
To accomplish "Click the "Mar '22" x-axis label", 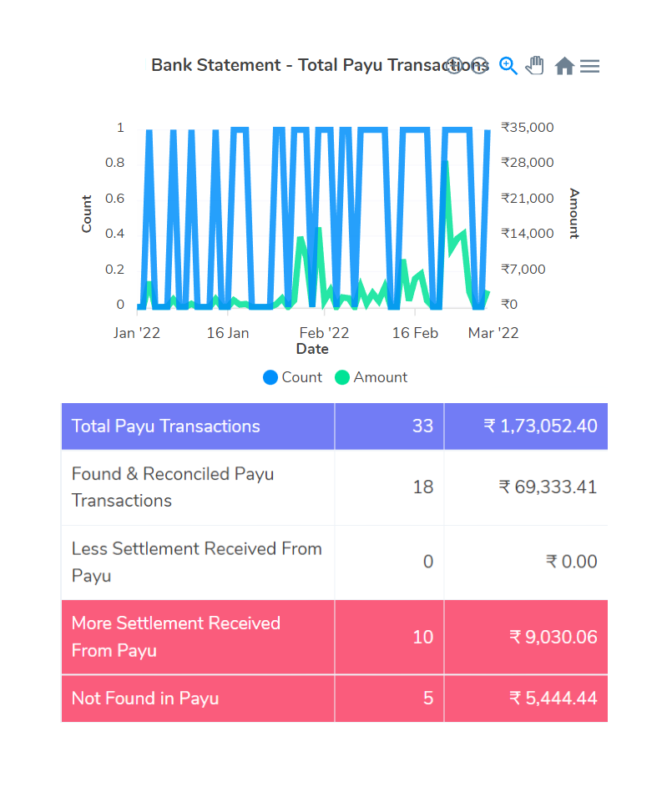I will (x=493, y=333).
